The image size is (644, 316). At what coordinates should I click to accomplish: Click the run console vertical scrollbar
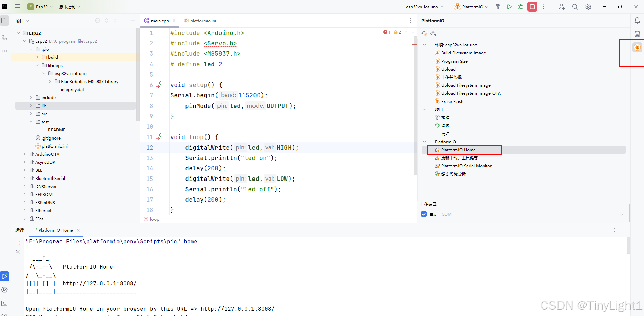pos(628,245)
